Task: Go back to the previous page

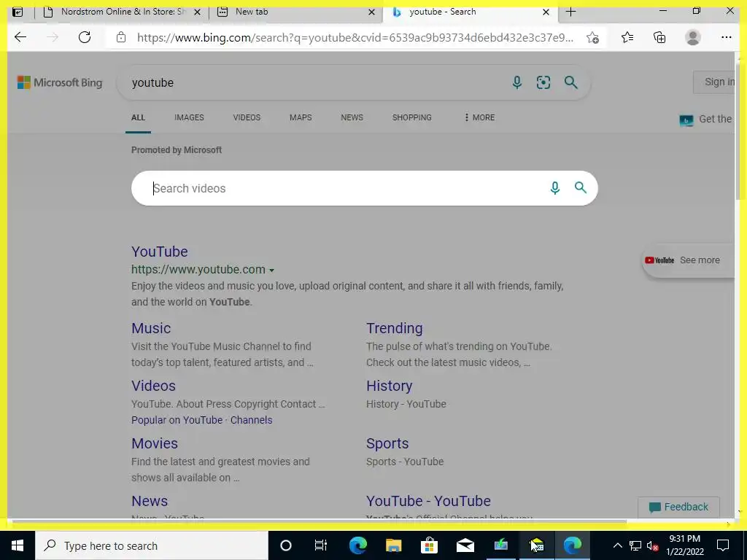Action: [20, 37]
